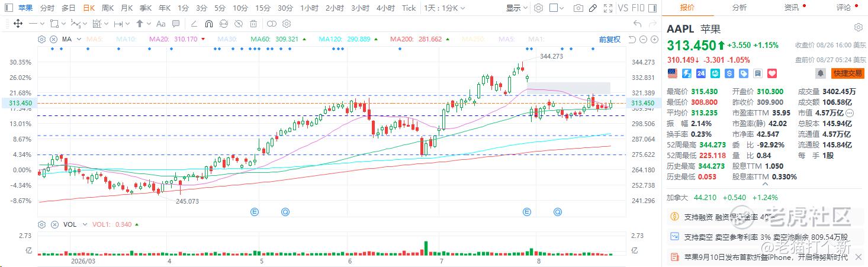Undo last drawing action arrow
Screen dimensions: 868x267
(x=637, y=24)
